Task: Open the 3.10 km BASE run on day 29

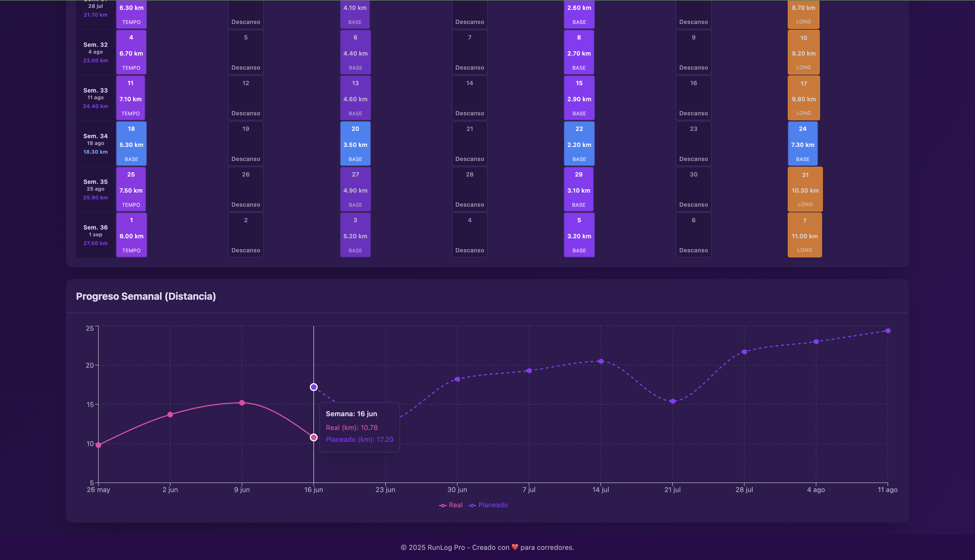Action: (579, 189)
